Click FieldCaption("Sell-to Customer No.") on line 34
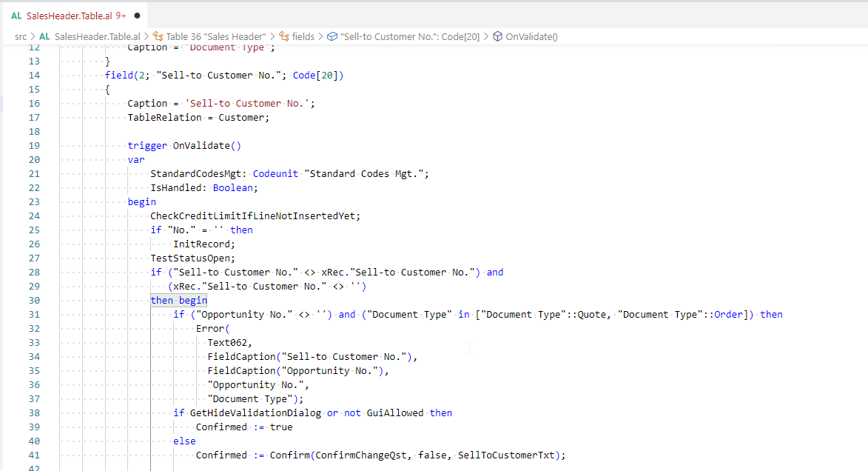Viewport: 868px width, 471px height. pyautogui.click(x=310, y=357)
